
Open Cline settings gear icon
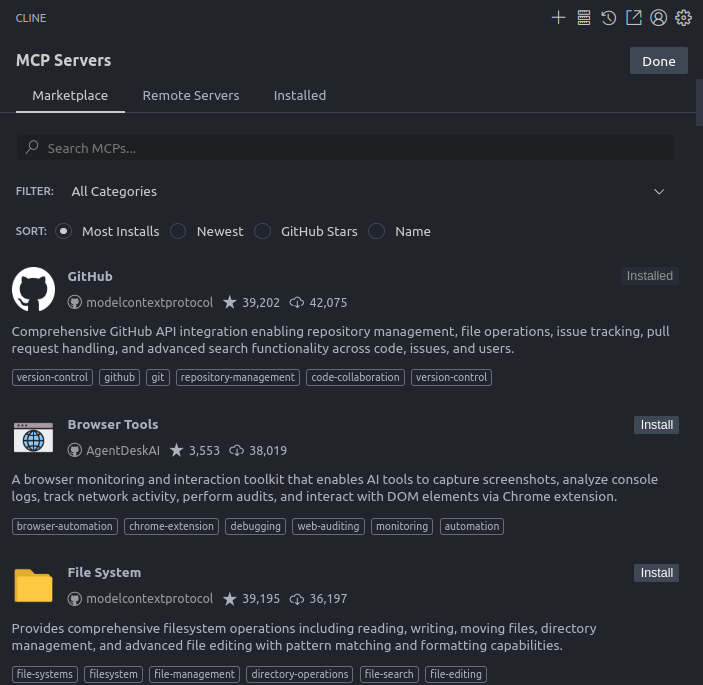click(x=683, y=18)
